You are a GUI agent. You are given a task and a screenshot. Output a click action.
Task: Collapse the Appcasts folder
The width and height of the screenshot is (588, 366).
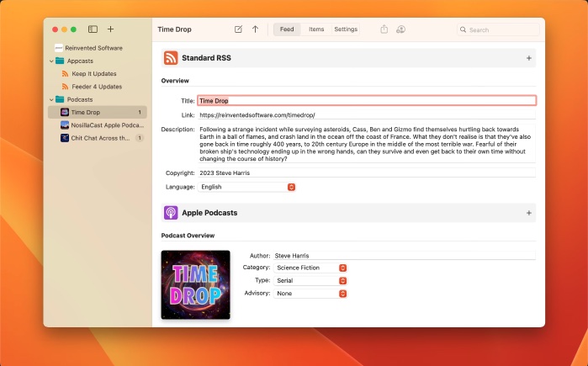tap(50, 61)
